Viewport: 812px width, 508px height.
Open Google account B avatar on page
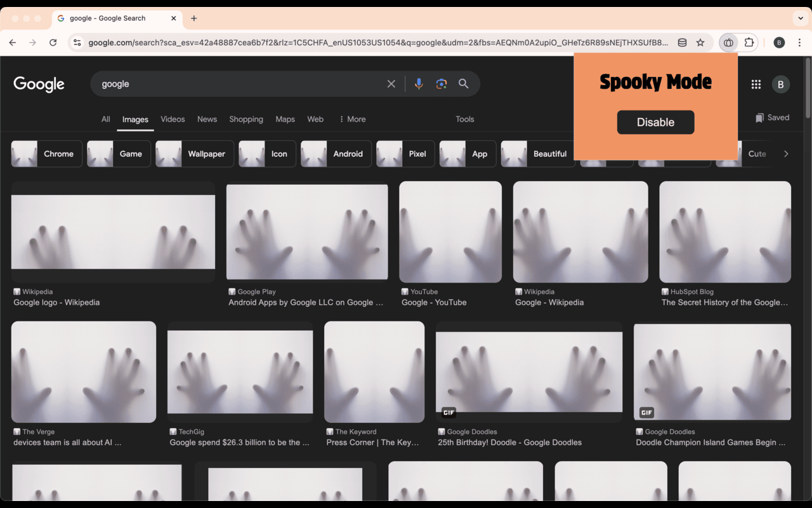pyautogui.click(x=781, y=84)
